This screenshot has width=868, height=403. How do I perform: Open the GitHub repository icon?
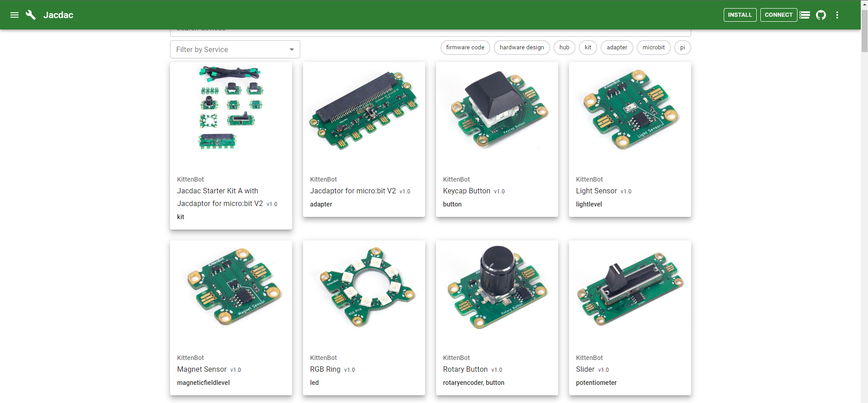click(821, 15)
